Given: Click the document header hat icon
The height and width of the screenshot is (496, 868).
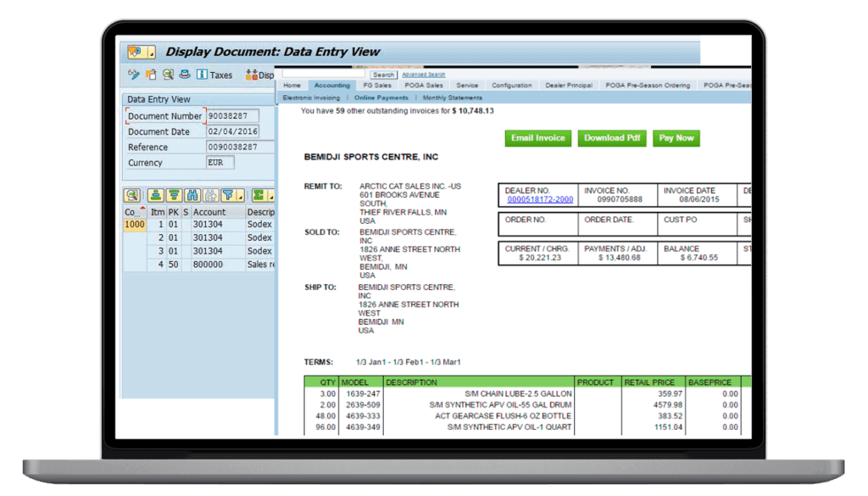Looking at the screenshot, I should click(x=185, y=74).
